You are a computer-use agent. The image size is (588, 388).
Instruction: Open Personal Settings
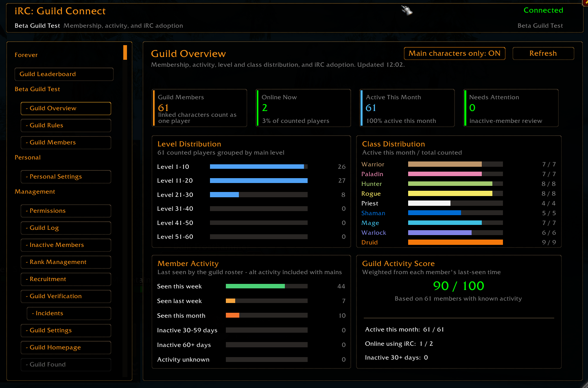click(66, 177)
